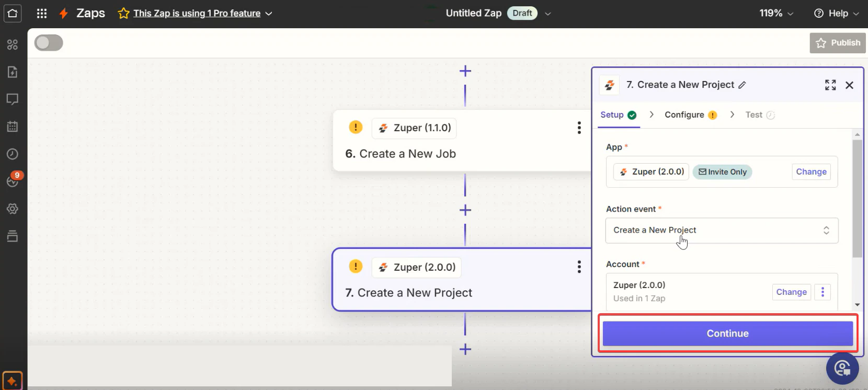Viewport: 868px width, 390px height.
Task: Click the Zuper (2.0.0) chip in the App field
Action: point(651,172)
